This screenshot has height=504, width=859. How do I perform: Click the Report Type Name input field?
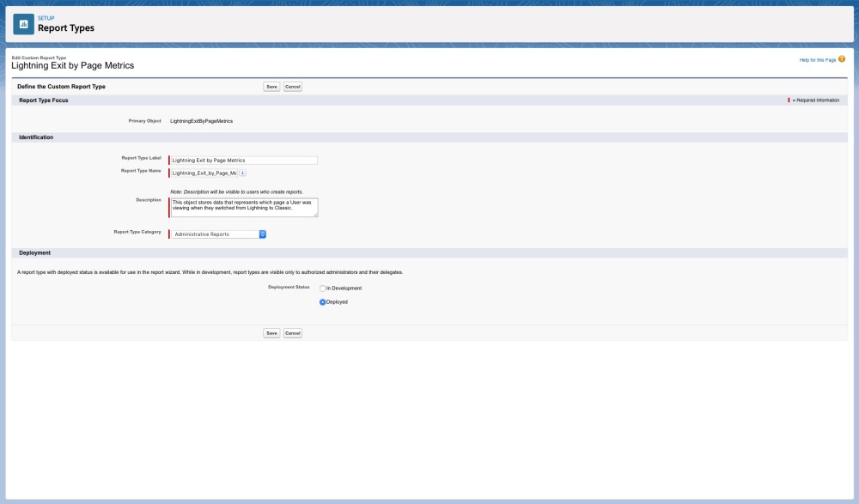[x=204, y=173]
